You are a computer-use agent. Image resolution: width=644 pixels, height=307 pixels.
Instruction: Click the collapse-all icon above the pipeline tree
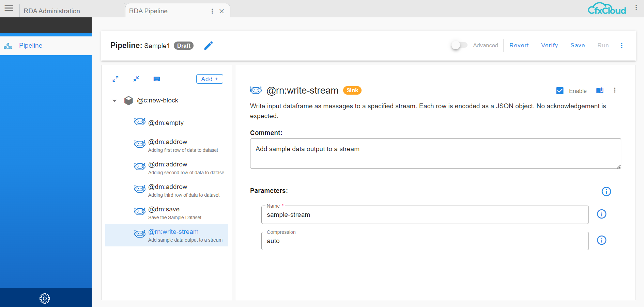coord(136,79)
